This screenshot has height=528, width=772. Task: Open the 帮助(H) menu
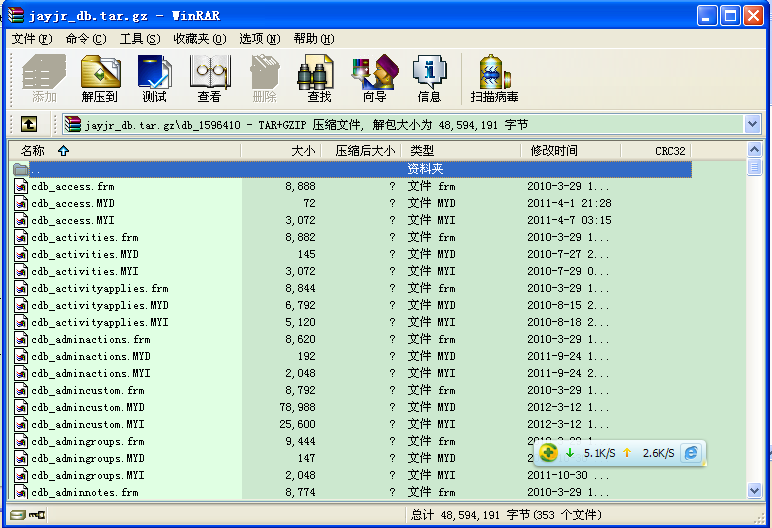tap(314, 39)
